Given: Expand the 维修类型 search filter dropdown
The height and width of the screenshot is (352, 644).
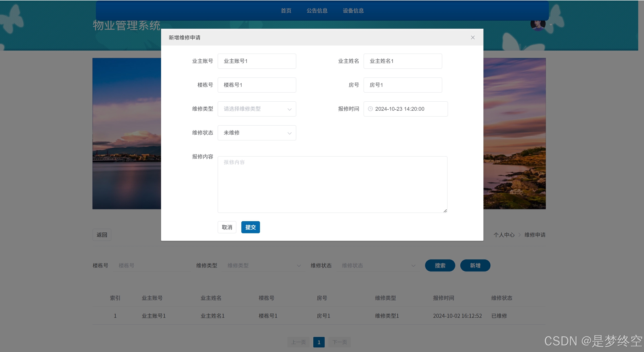Looking at the screenshot, I should coord(263,265).
